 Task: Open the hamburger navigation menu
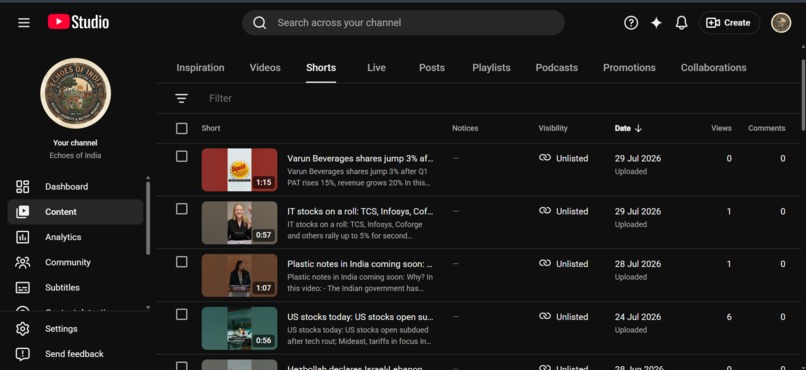coord(24,23)
